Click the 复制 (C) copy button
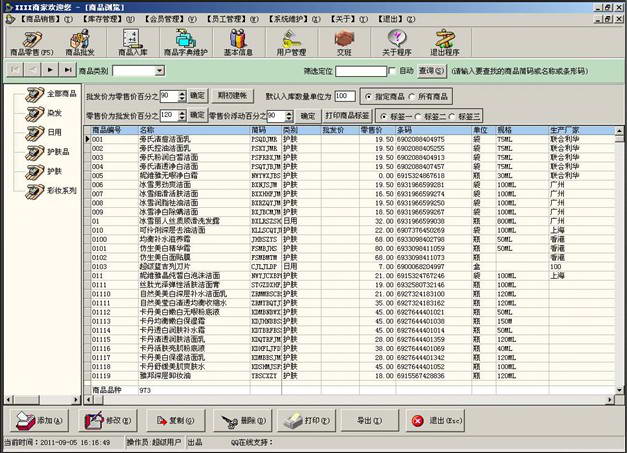 click(175, 421)
